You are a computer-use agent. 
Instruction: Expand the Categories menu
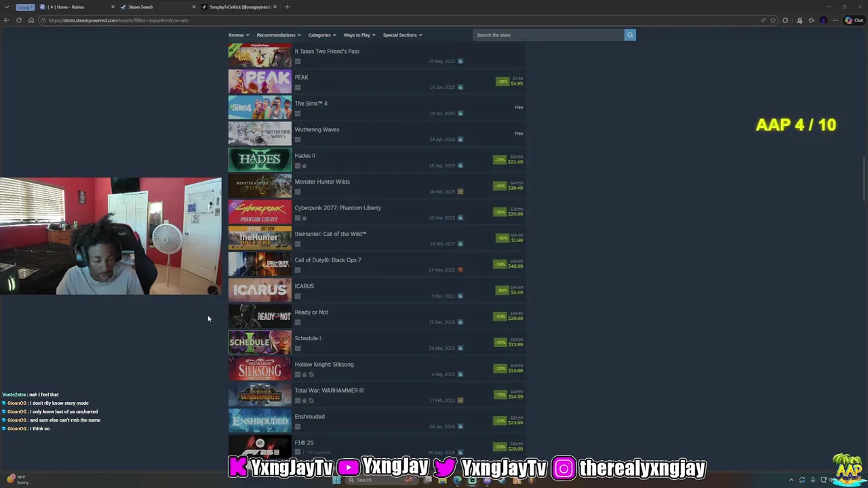tap(322, 35)
